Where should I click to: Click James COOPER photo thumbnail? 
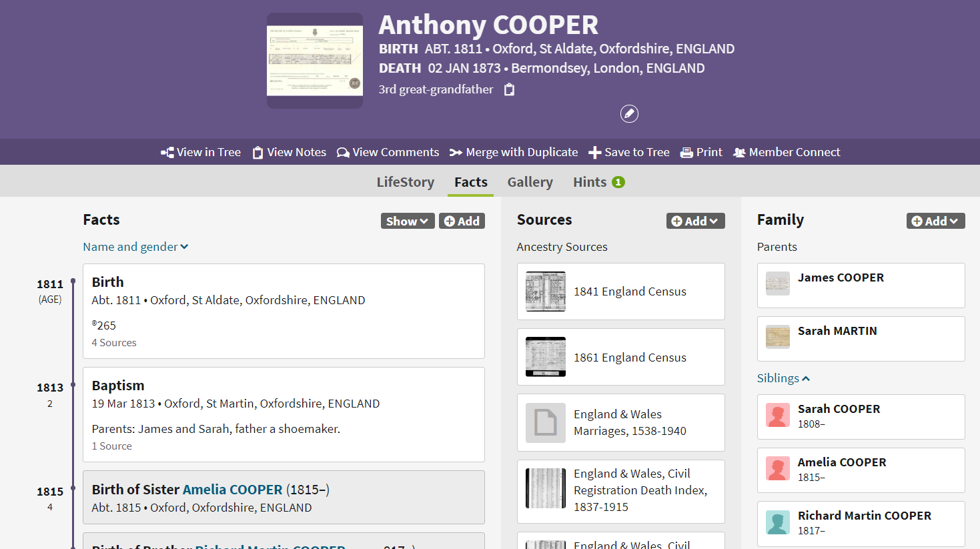(778, 284)
